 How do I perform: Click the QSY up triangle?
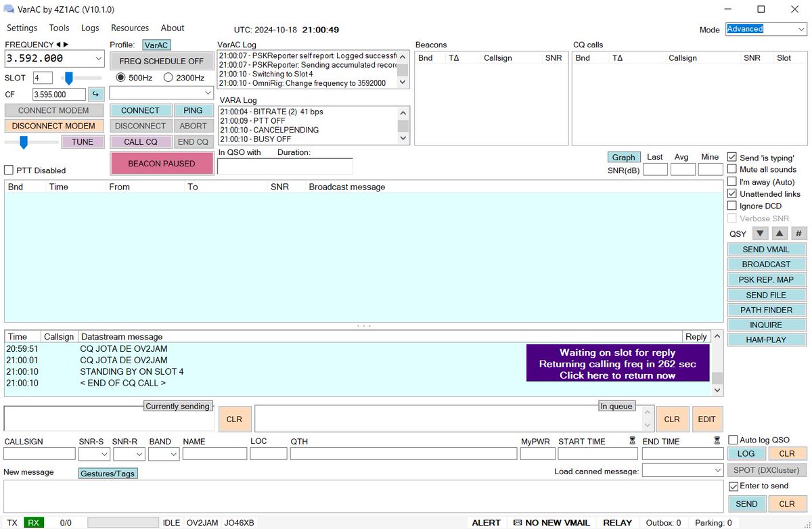tap(780, 233)
